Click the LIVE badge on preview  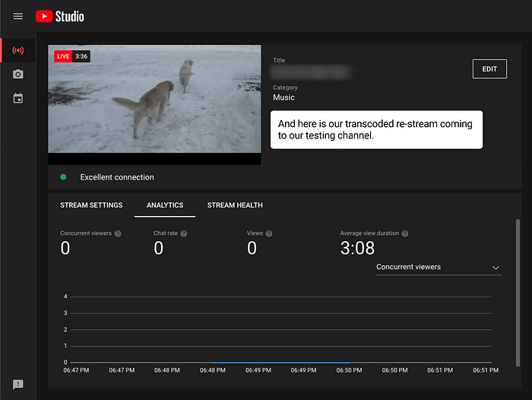pos(63,56)
